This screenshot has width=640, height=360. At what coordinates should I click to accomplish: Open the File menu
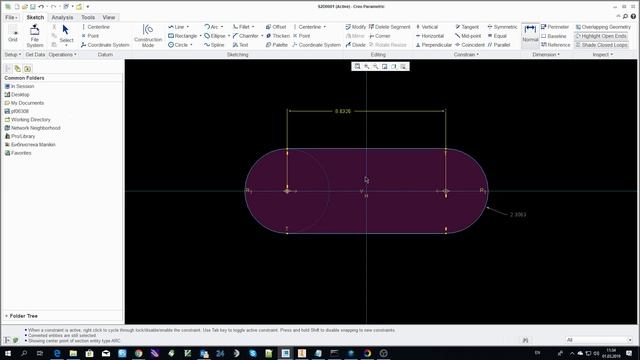pos(11,18)
